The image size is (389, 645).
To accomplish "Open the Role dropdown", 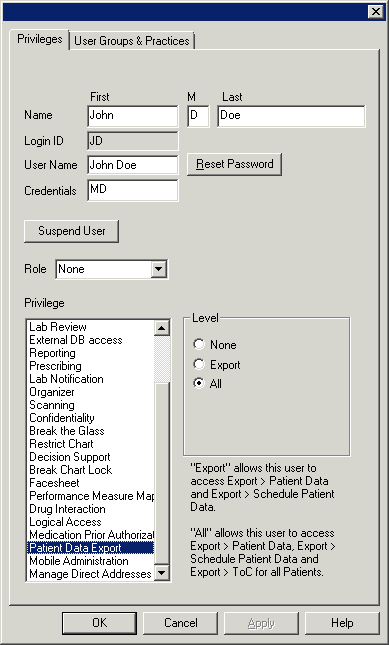I will pyautogui.click(x=159, y=269).
